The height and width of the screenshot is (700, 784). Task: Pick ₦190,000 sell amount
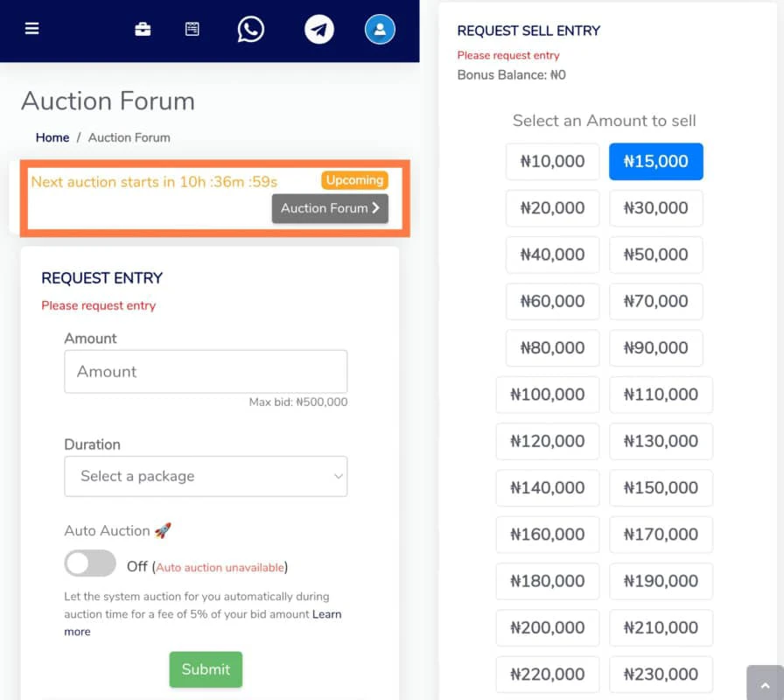(x=661, y=580)
